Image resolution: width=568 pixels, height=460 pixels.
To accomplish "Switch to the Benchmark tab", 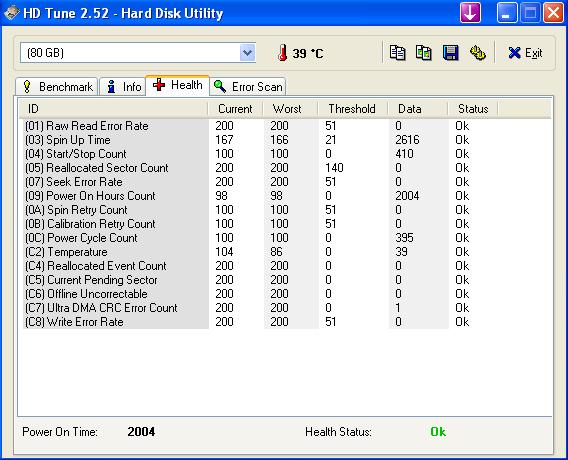I will point(57,87).
